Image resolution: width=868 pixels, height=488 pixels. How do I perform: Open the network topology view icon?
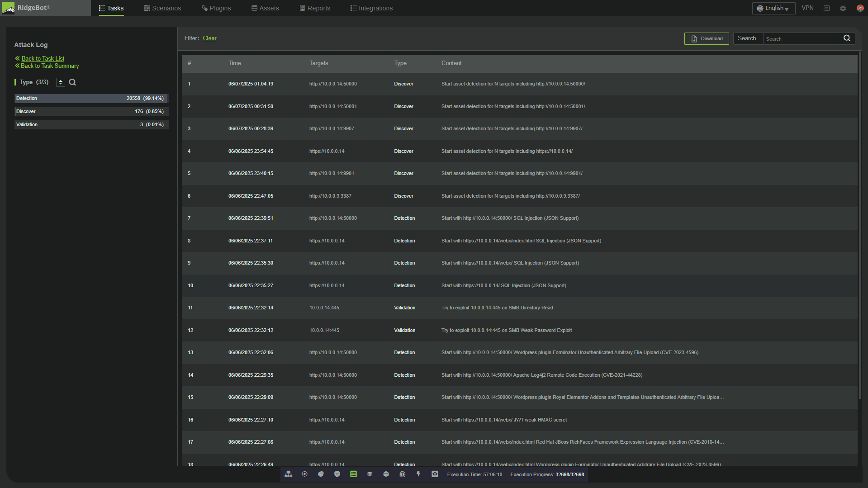(x=288, y=474)
